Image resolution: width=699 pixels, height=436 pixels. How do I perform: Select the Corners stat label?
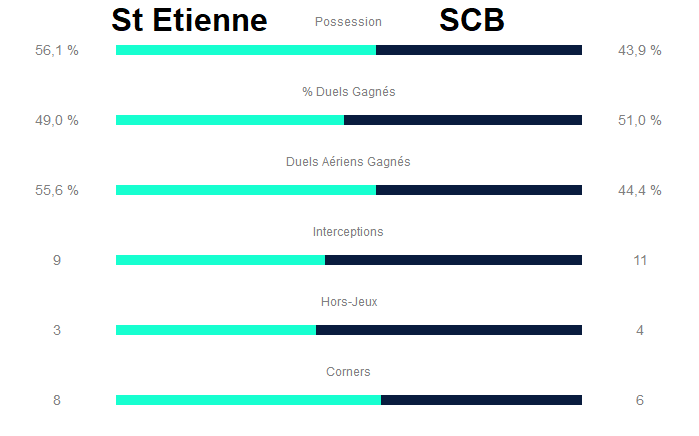348,372
